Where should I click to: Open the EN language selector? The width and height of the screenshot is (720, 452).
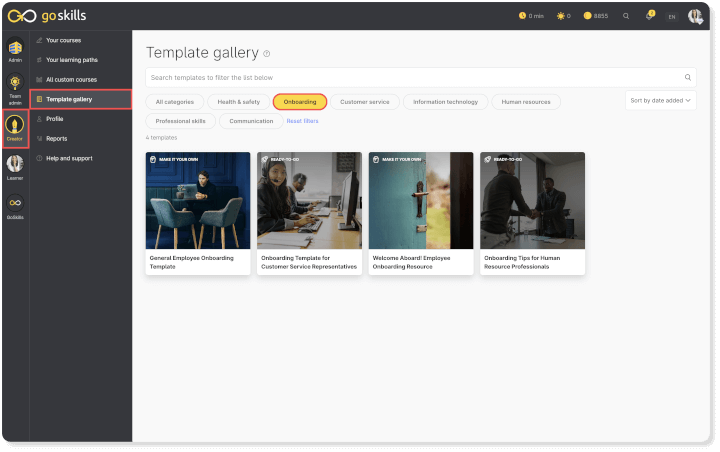(x=671, y=16)
